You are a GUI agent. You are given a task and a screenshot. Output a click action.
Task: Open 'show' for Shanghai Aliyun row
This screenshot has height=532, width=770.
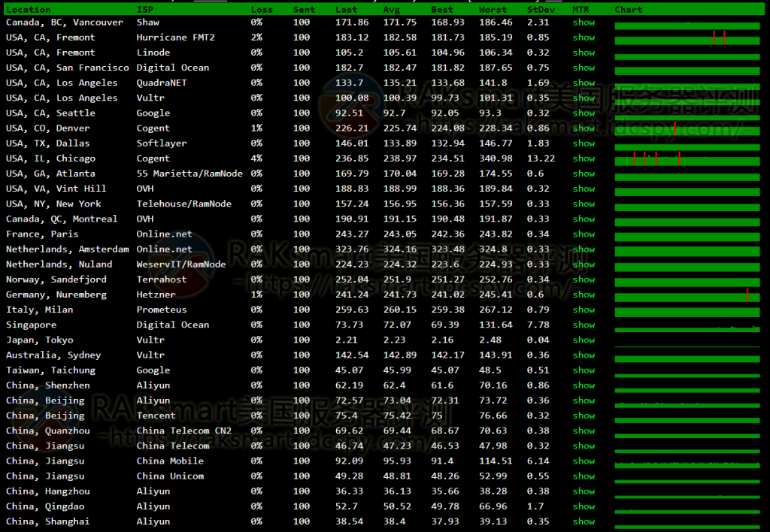584,521
